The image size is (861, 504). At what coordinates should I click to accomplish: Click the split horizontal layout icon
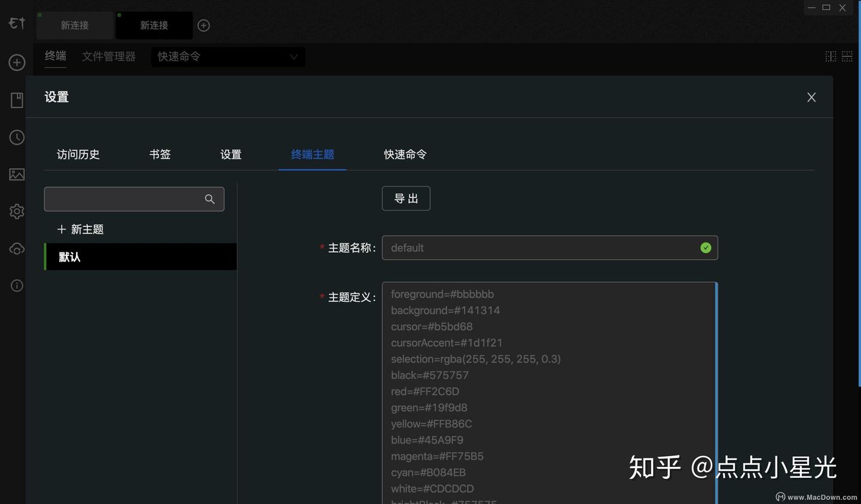click(847, 56)
